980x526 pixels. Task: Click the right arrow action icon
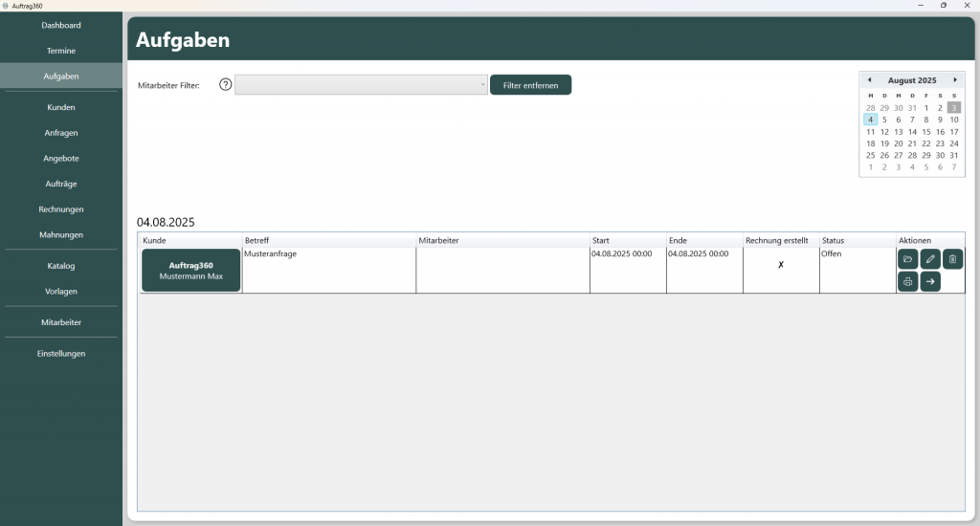pos(930,281)
